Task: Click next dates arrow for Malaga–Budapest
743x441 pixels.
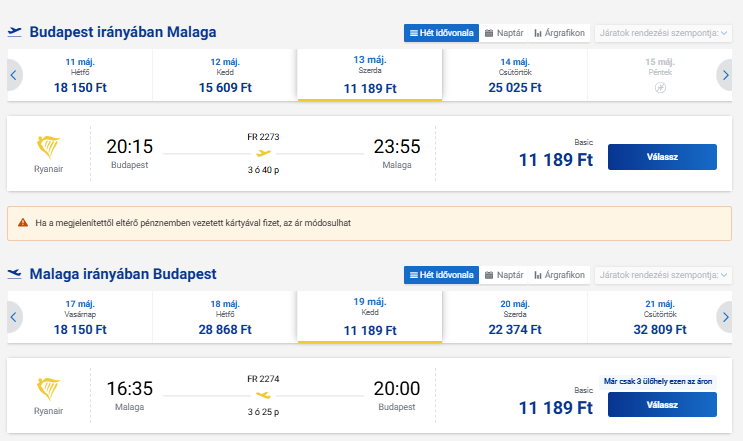Action: click(725, 317)
